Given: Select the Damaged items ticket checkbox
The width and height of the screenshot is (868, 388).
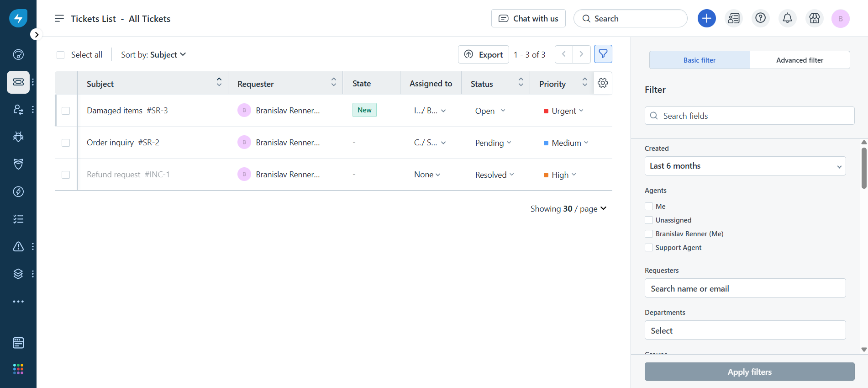Looking at the screenshot, I should [66, 111].
